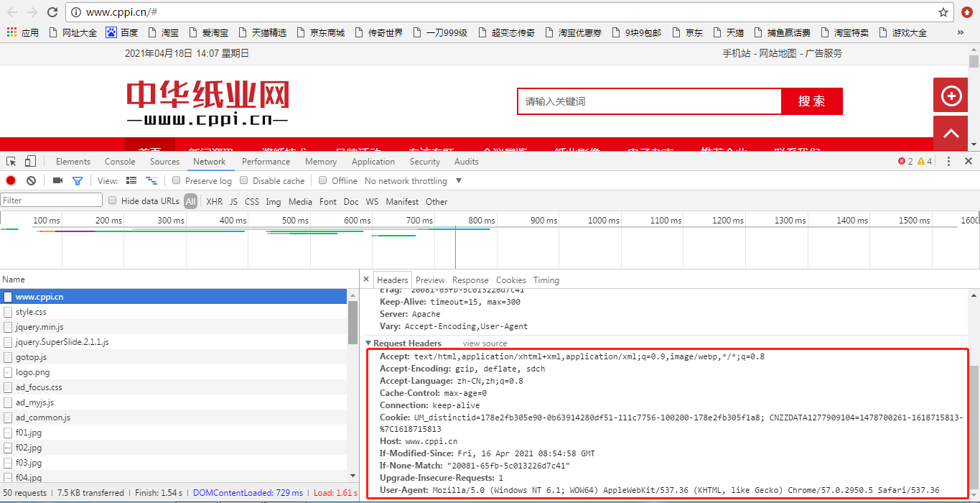980x503 pixels.
Task: Click view source link
Action: click(x=485, y=343)
